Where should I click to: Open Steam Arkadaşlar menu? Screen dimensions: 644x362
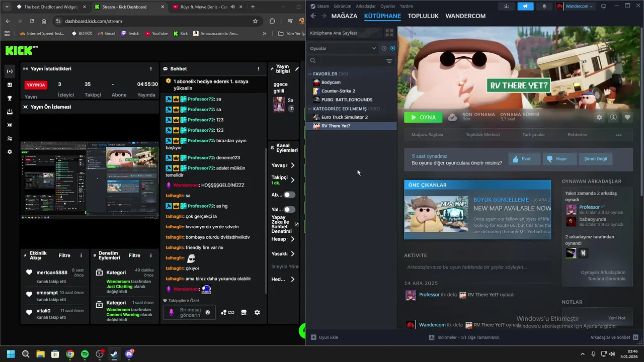tap(366, 6)
